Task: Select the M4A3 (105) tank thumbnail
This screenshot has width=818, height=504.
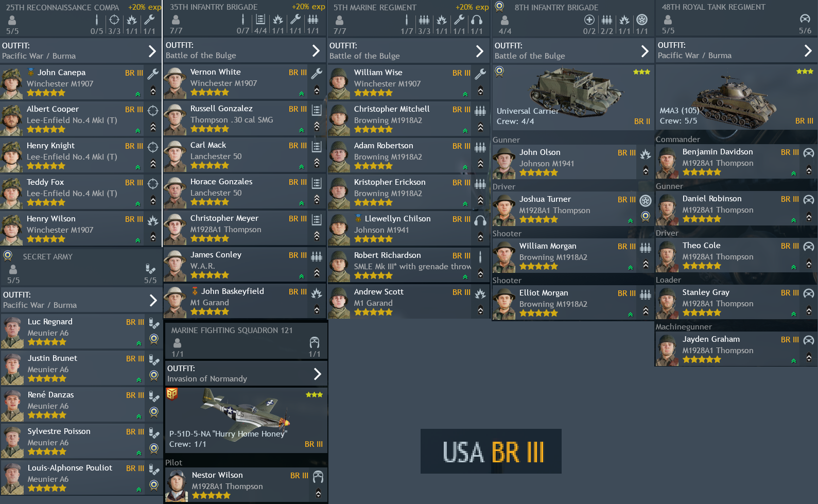Action: 736,97
